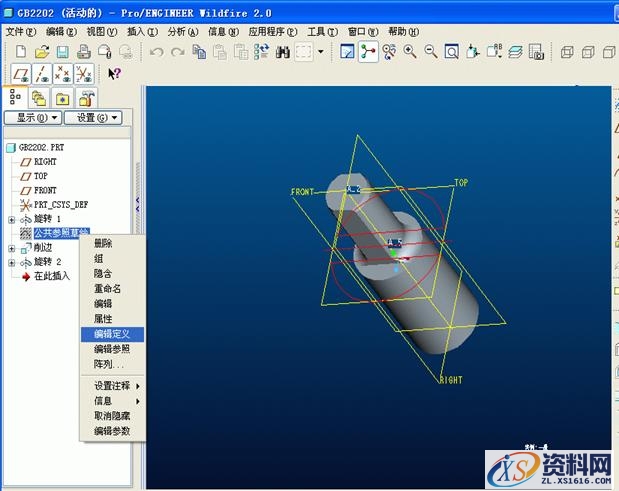Save the model with the floppy disk icon
619x491 pixels.
tap(63, 52)
